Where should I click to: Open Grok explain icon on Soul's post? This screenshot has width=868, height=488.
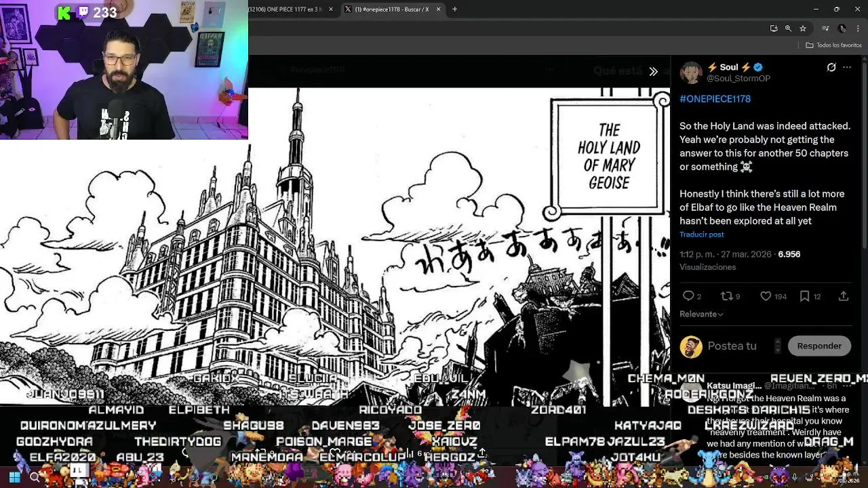[x=831, y=67]
